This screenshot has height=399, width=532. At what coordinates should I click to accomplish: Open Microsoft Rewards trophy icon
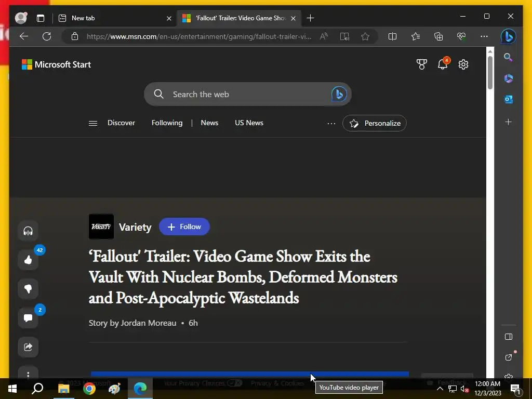(x=422, y=64)
